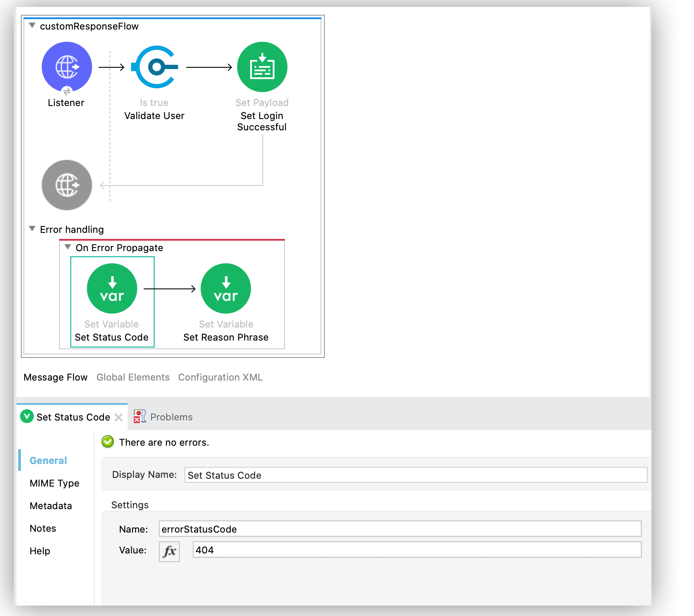This screenshot has width=694, height=616.
Task: Close the Set Status Code tab
Action: [x=119, y=417]
